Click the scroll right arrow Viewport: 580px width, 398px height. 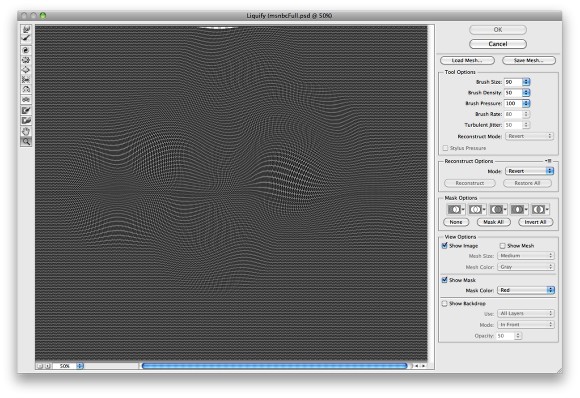pos(423,366)
